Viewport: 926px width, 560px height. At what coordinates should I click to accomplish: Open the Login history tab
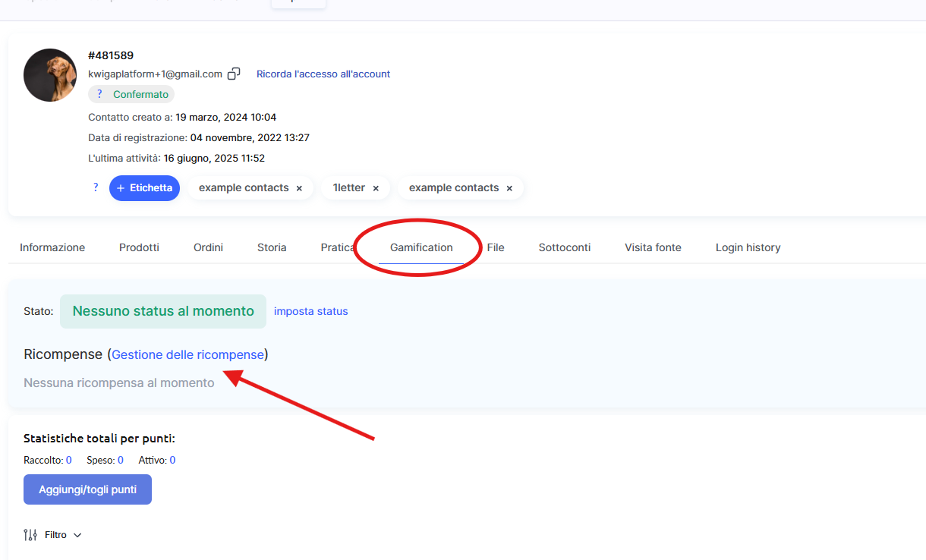pyautogui.click(x=748, y=247)
